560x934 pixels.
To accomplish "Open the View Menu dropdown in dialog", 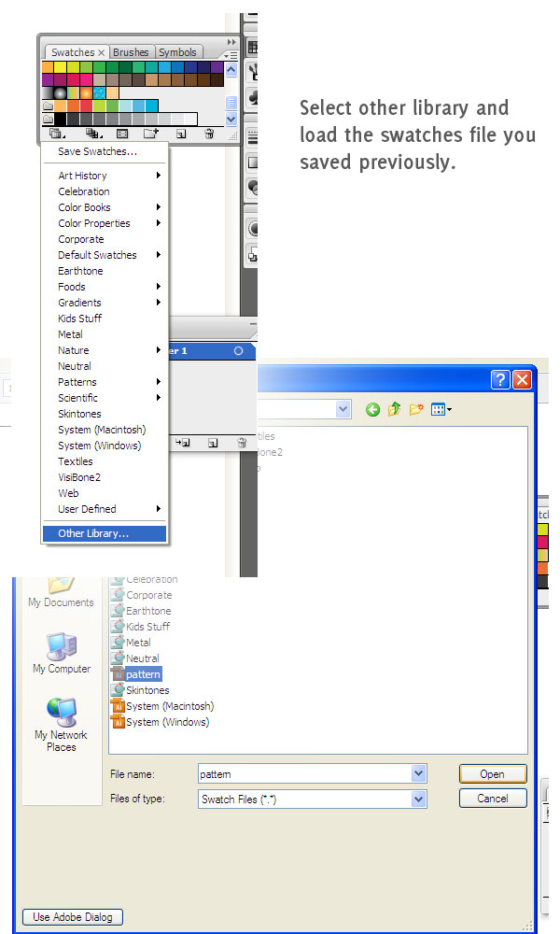I will pos(441,409).
